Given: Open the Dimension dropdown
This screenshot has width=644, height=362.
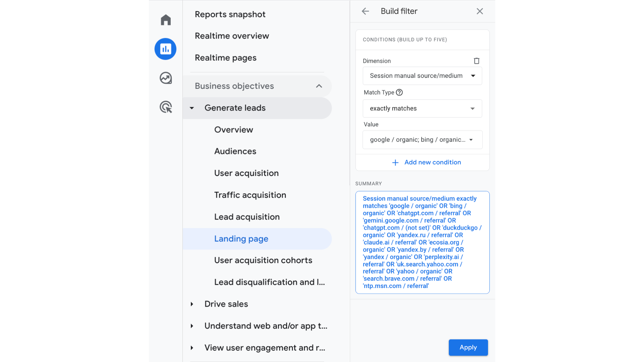Looking at the screenshot, I should [x=422, y=76].
